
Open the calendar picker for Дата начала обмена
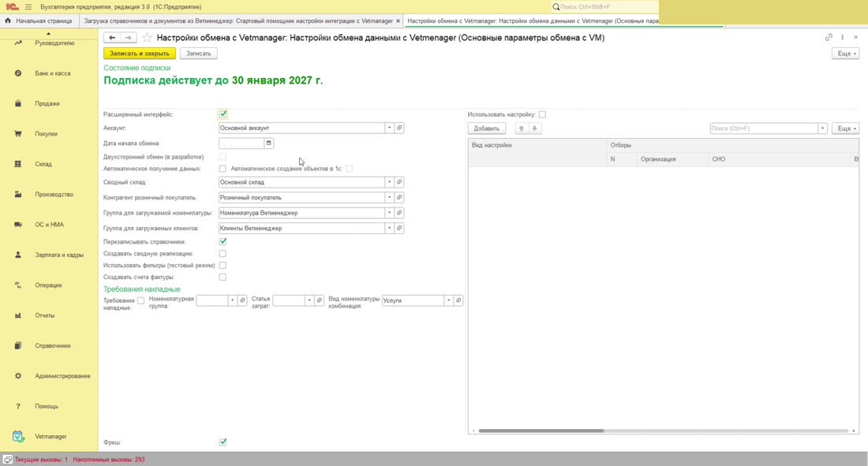(268, 144)
